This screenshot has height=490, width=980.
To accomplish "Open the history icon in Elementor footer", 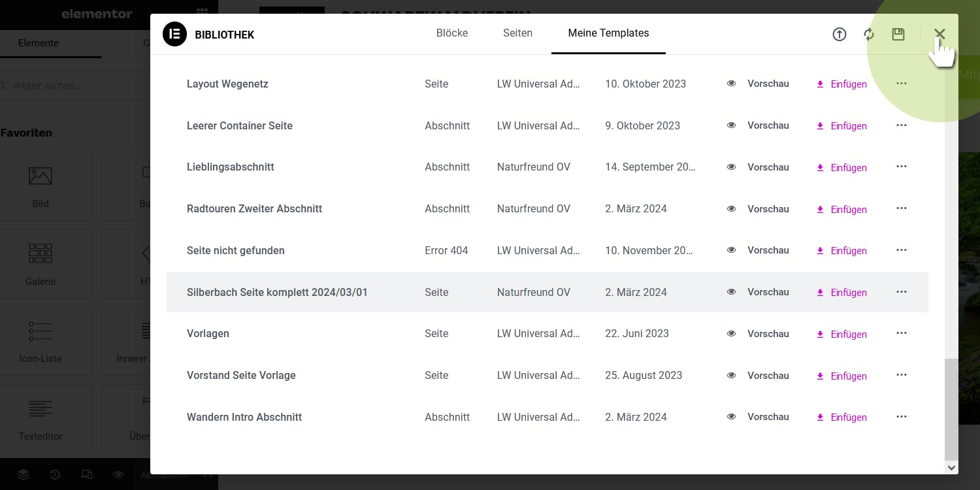I will [55, 475].
